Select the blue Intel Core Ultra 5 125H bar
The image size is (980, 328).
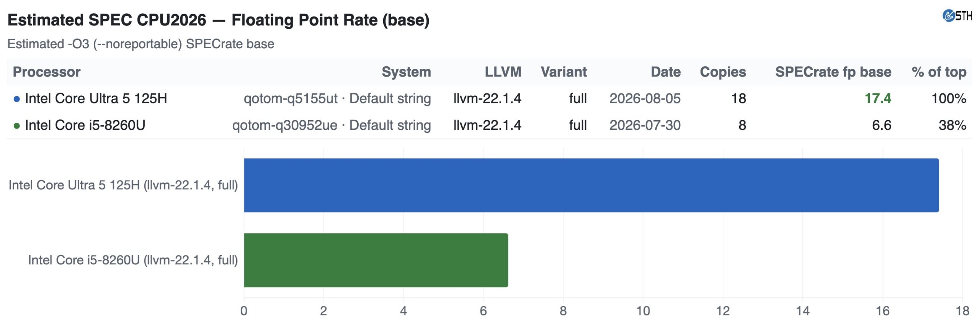click(x=591, y=185)
